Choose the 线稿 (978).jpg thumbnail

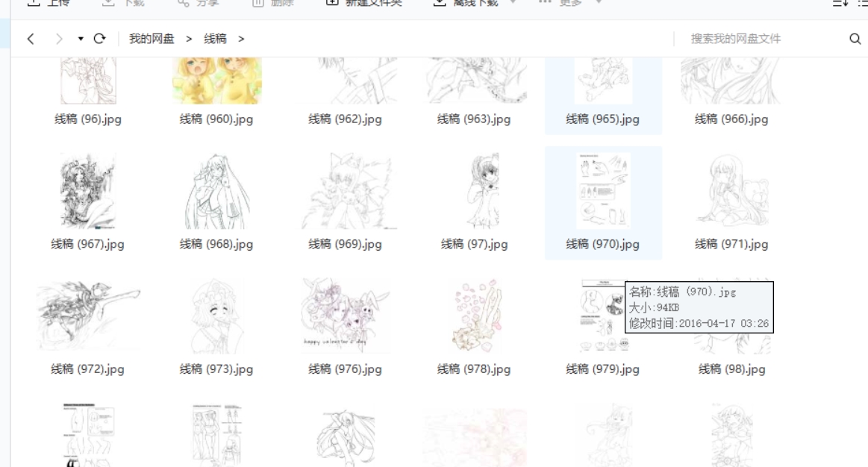click(x=475, y=316)
